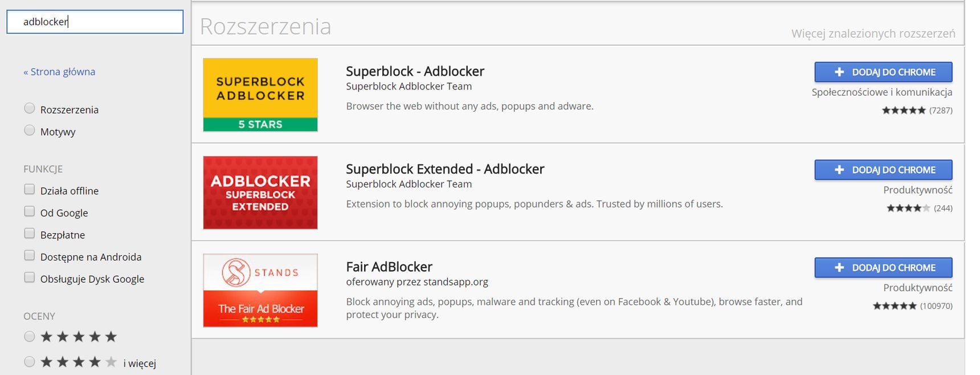
Task: Tick the Bezpłatne checkbox
Action: click(30, 233)
